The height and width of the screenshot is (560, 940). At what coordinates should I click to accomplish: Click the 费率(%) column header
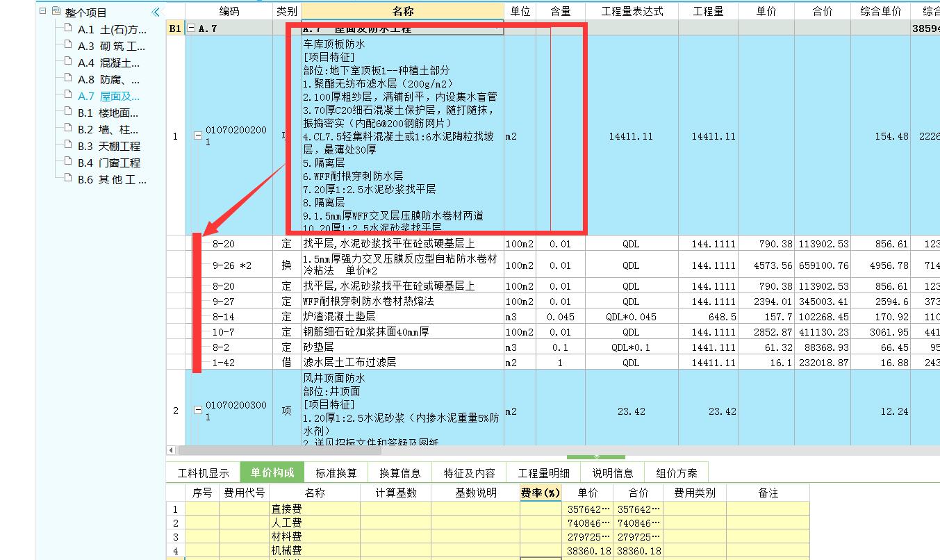click(x=541, y=493)
